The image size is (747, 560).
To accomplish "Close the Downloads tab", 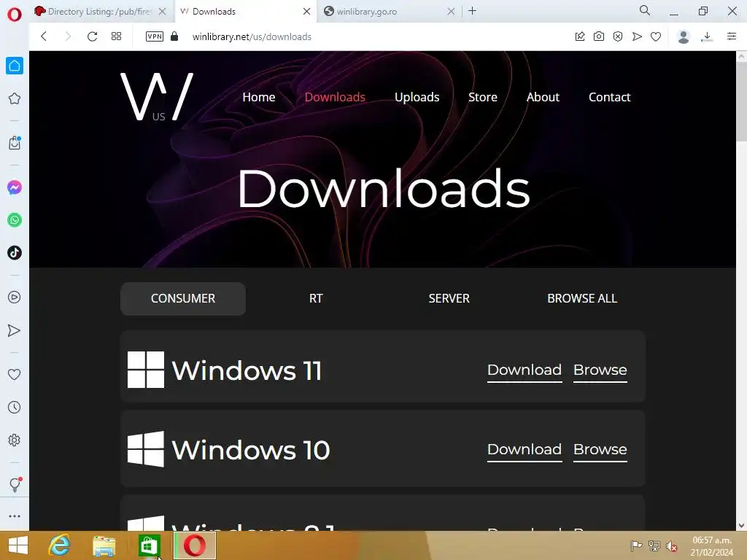I will coord(307,12).
